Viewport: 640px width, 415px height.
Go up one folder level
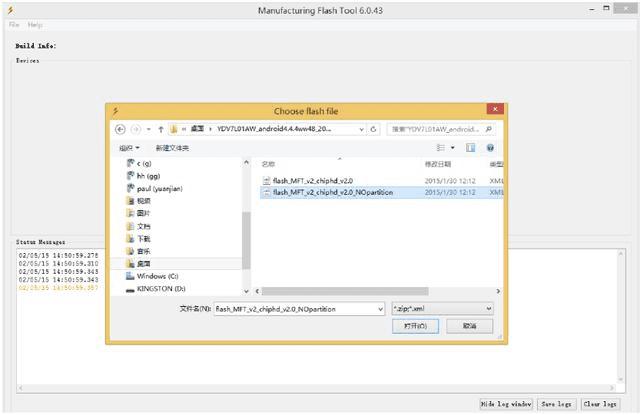[161, 129]
